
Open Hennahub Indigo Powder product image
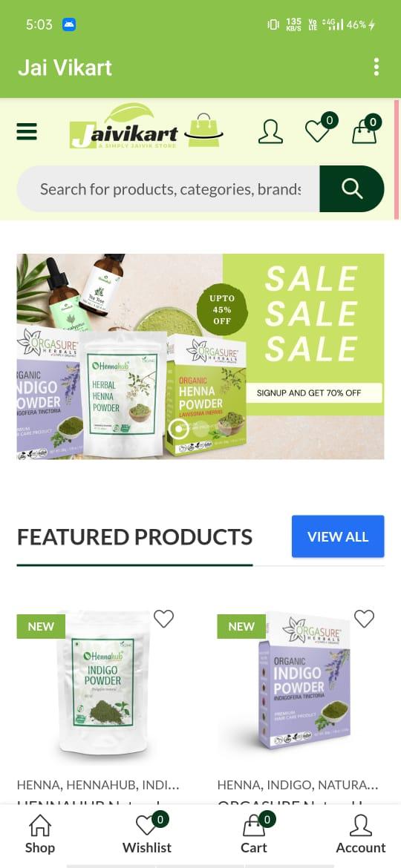[x=103, y=683]
